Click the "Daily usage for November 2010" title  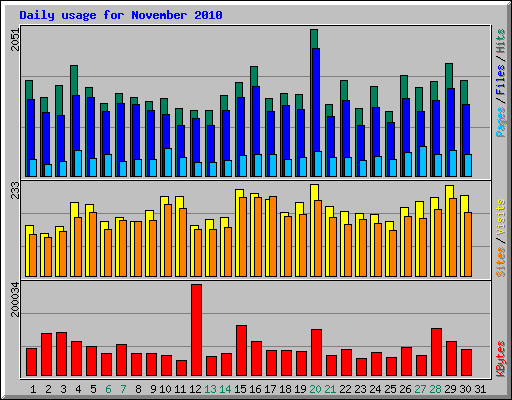pos(121,15)
